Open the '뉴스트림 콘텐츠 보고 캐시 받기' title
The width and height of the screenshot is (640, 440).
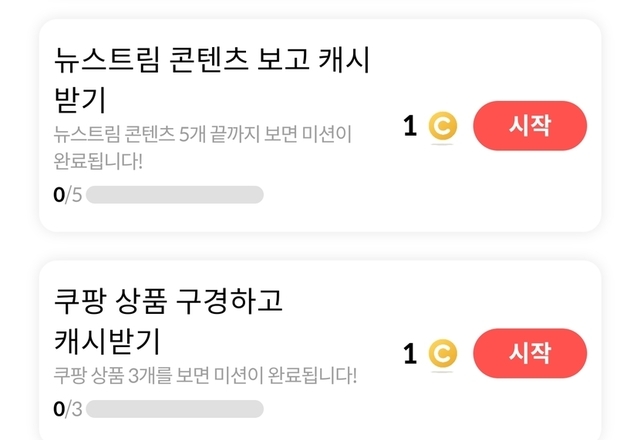(x=212, y=62)
